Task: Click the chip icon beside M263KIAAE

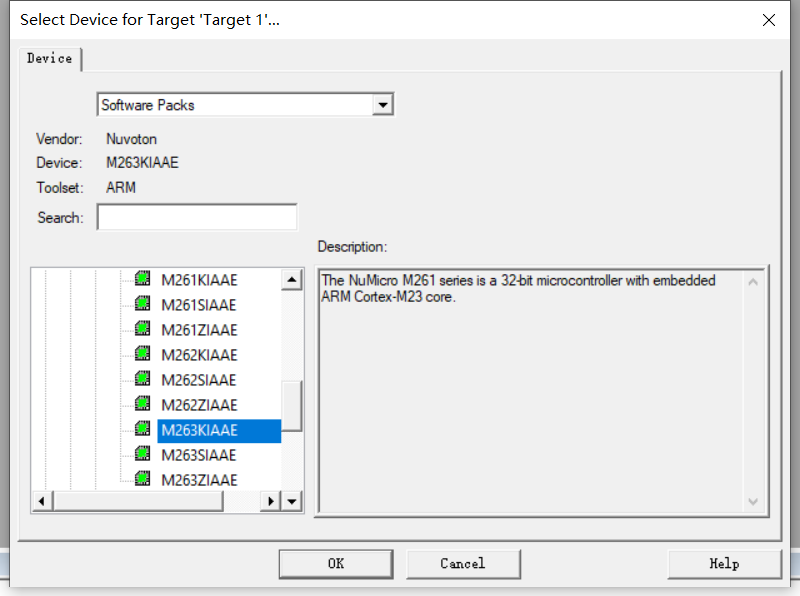Action: pyautogui.click(x=142, y=429)
